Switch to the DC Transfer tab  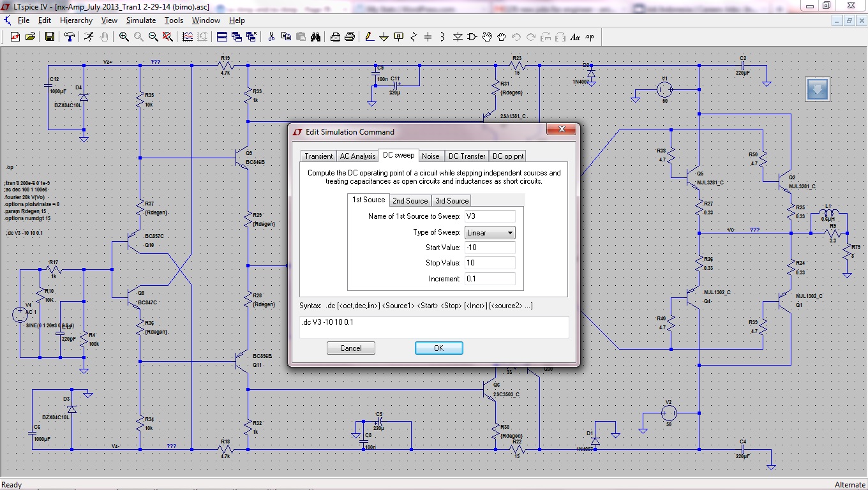(x=467, y=156)
